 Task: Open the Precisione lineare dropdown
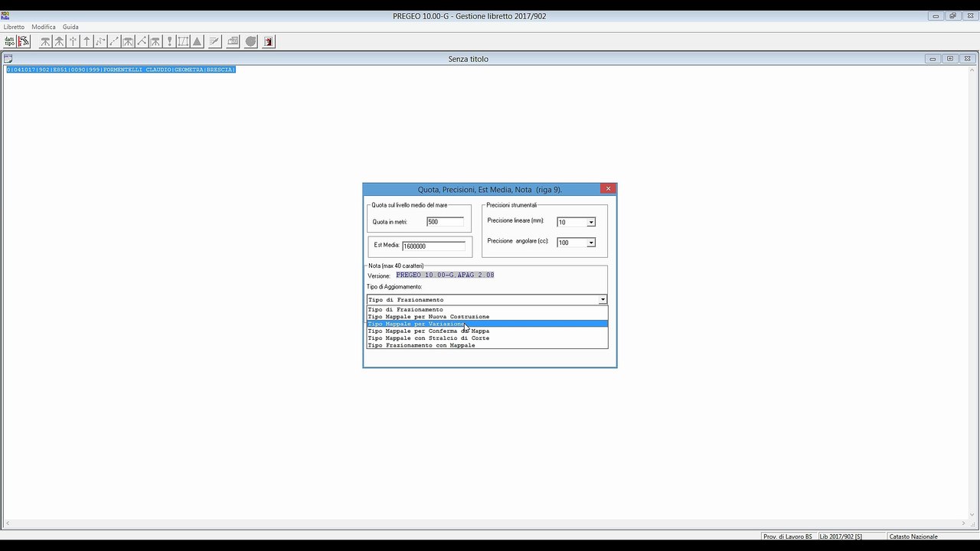coord(590,222)
